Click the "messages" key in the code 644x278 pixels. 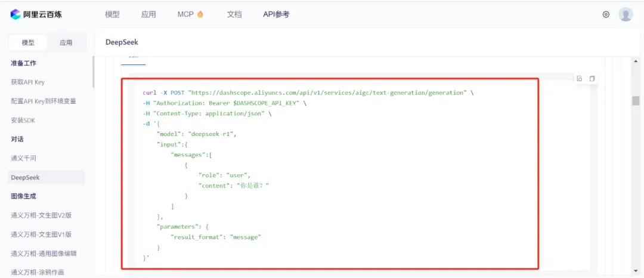[x=190, y=155]
